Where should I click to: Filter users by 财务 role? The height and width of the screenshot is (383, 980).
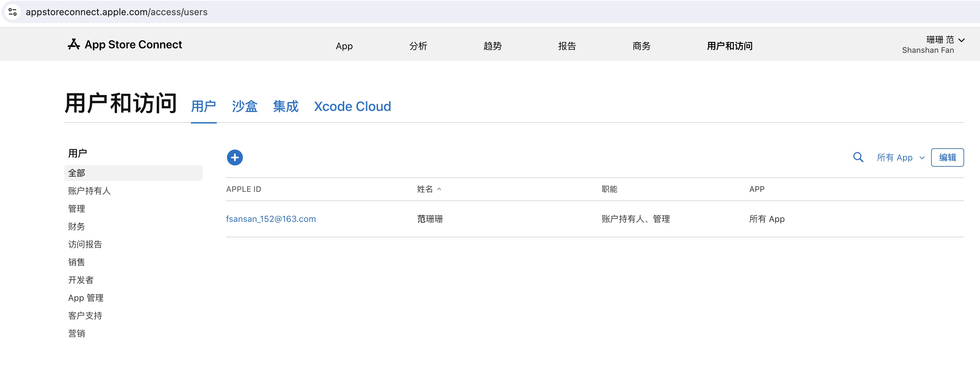click(x=76, y=227)
